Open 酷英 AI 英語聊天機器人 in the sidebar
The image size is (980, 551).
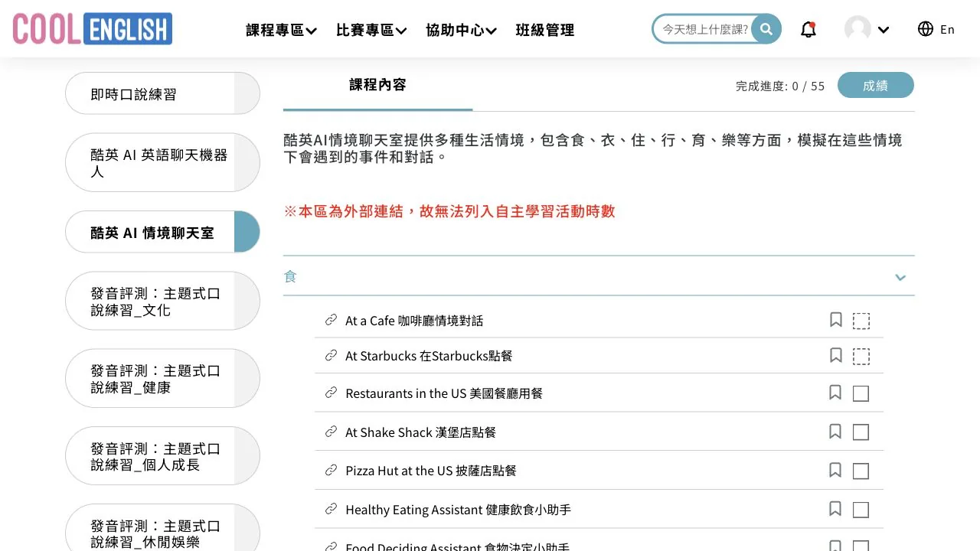click(x=162, y=162)
